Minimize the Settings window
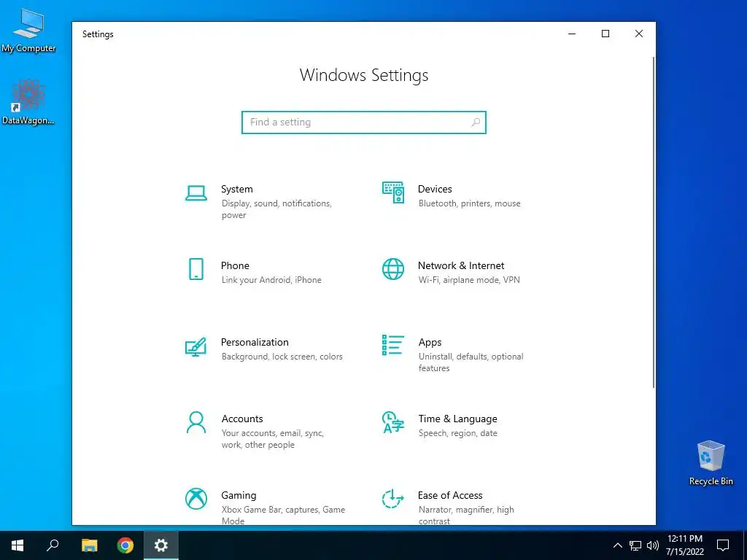747x560 pixels. [572, 34]
